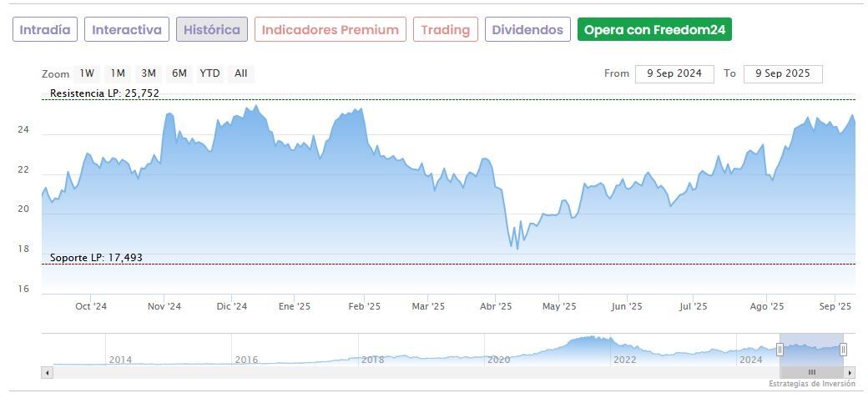868x398 pixels.
Task: Select the Histórica tab
Action: click(x=212, y=30)
